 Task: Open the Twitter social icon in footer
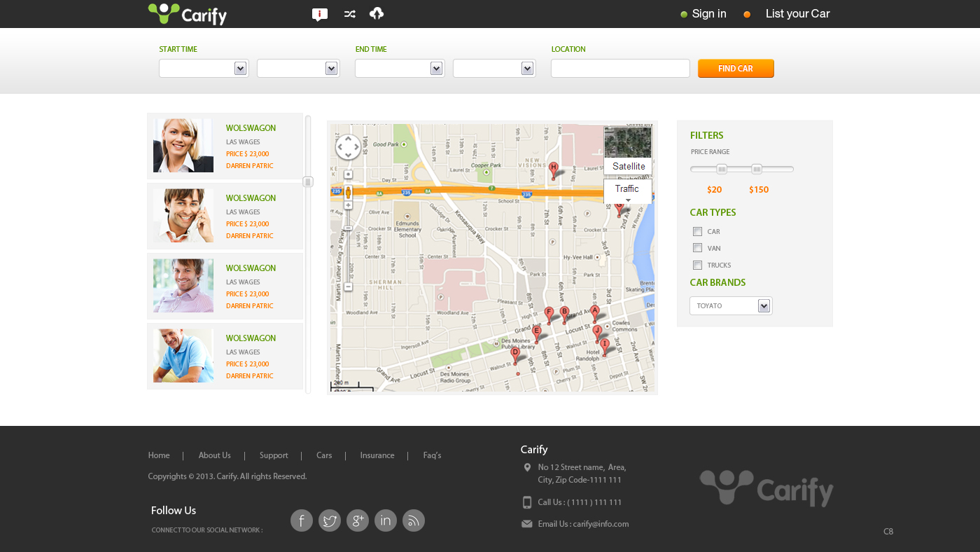pos(330,520)
